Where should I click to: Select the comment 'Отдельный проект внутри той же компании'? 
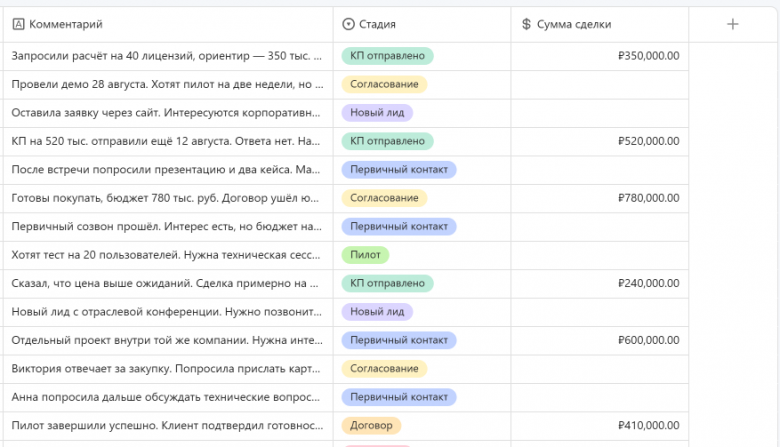[168, 340]
